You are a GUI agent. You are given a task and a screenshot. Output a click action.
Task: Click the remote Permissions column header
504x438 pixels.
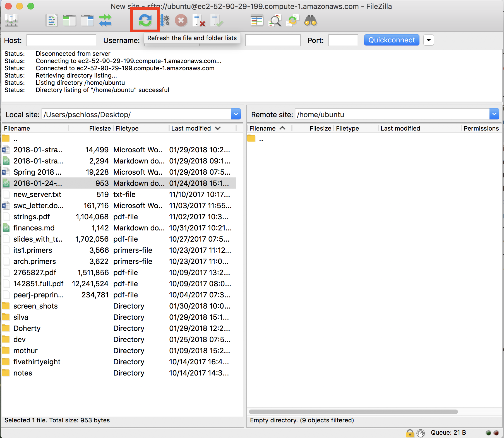click(x=481, y=128)
